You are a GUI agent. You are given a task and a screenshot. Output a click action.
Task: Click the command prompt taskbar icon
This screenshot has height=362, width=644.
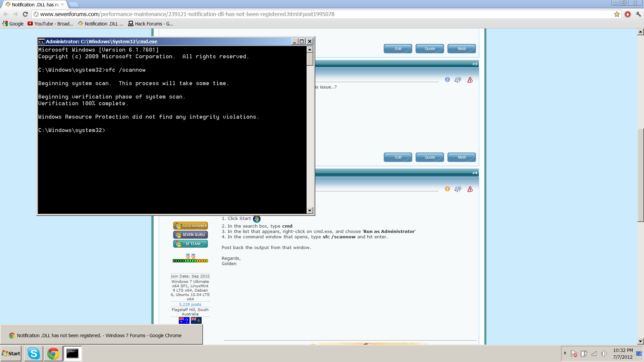tap(72, 353)
